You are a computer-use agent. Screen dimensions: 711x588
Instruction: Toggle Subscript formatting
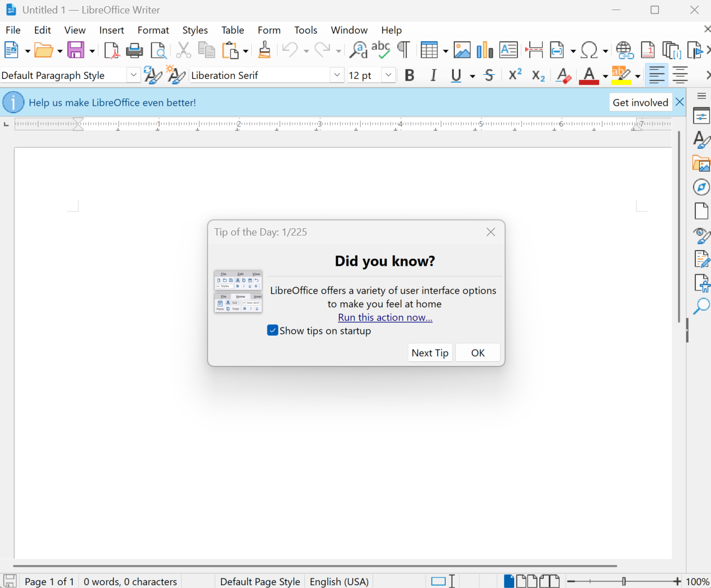click(538, 76)
